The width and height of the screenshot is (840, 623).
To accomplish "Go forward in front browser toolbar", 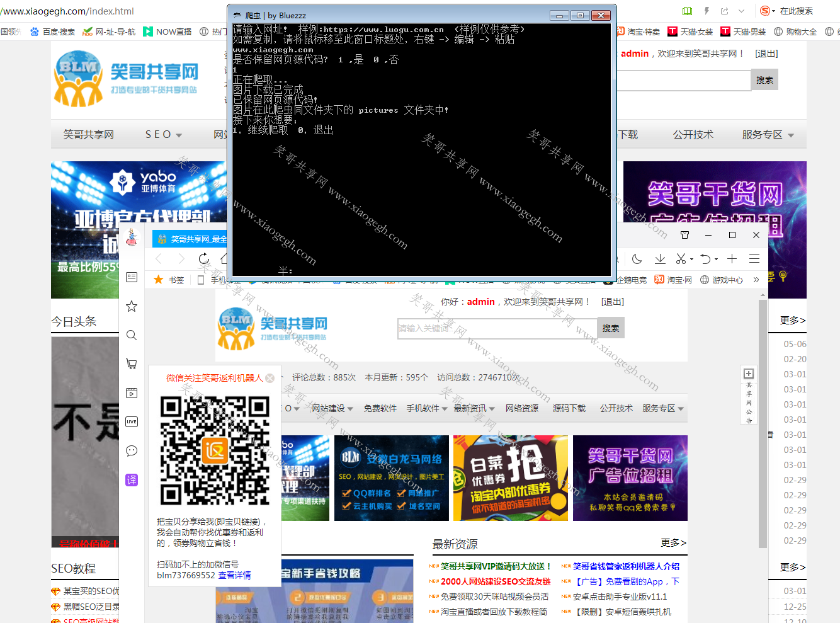I will 181,259.
